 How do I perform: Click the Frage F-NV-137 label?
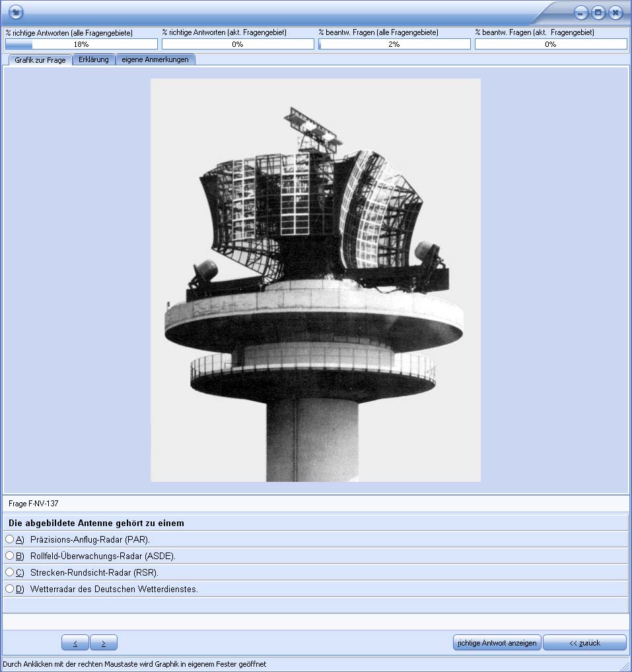click(x=34, y=504)
